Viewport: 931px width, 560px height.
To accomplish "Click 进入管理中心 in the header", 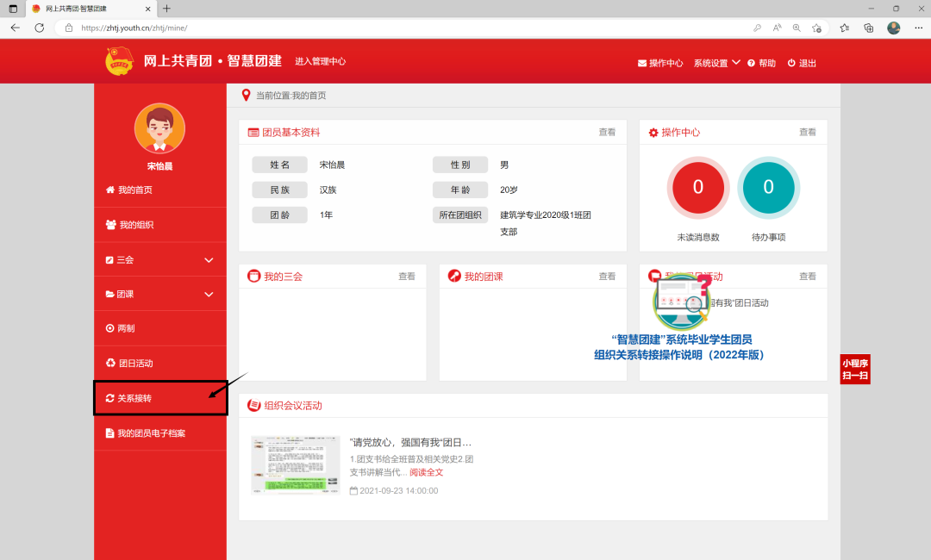I will [320, 61].
